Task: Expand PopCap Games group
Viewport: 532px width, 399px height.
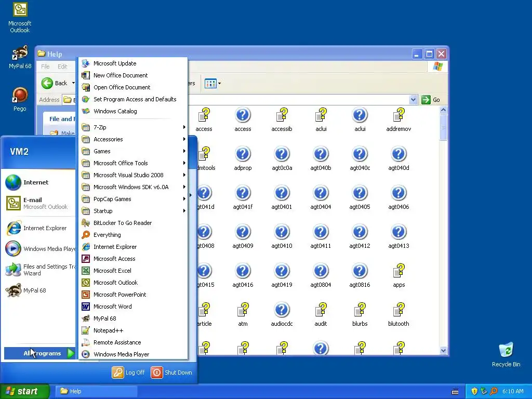Action: pos(133,199)
